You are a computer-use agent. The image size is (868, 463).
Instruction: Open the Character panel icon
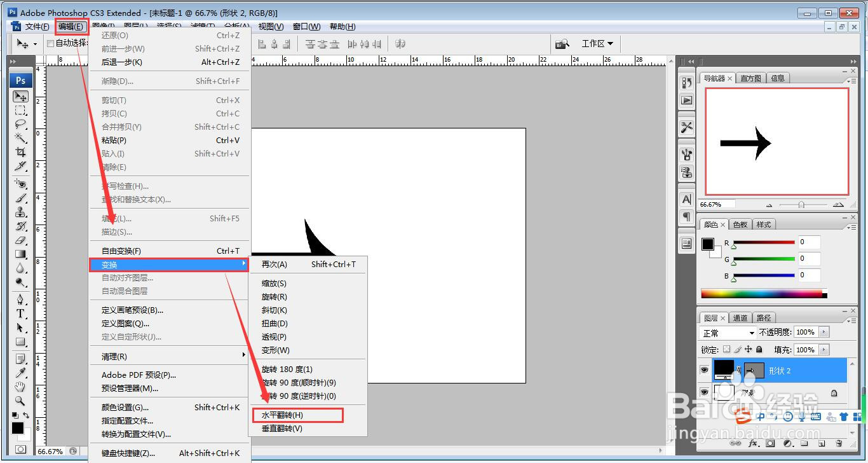686,199
